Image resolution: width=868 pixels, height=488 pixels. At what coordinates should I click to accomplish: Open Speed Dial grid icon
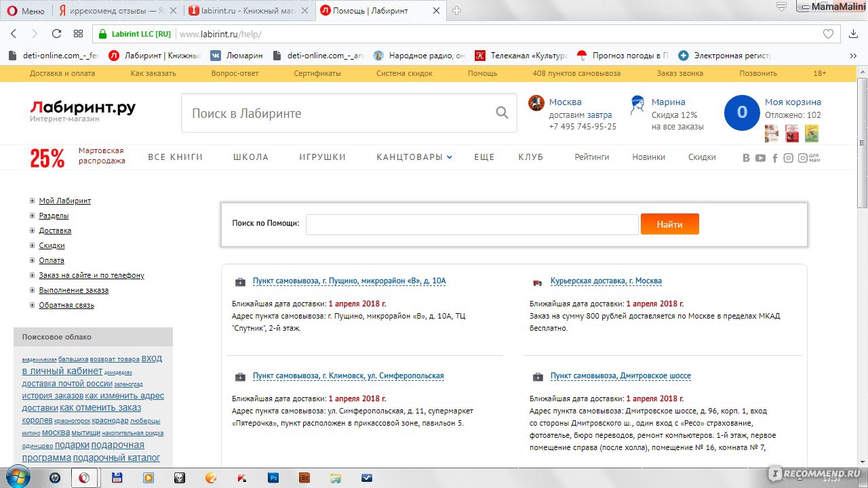click(78, 34)
